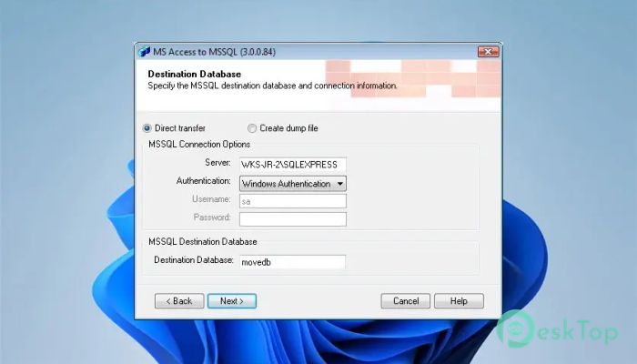Select the Direct transfer radio button

[x=147, y=128]
